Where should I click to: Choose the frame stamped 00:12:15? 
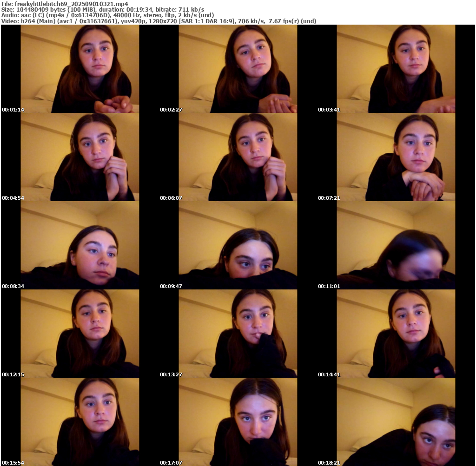(80, 334)
